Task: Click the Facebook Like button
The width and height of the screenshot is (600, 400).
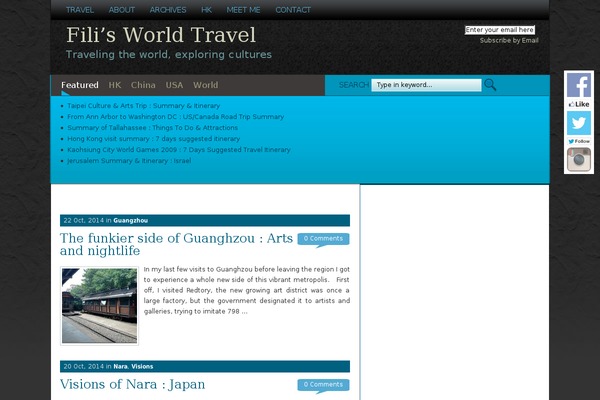Action: pos(579,104)
